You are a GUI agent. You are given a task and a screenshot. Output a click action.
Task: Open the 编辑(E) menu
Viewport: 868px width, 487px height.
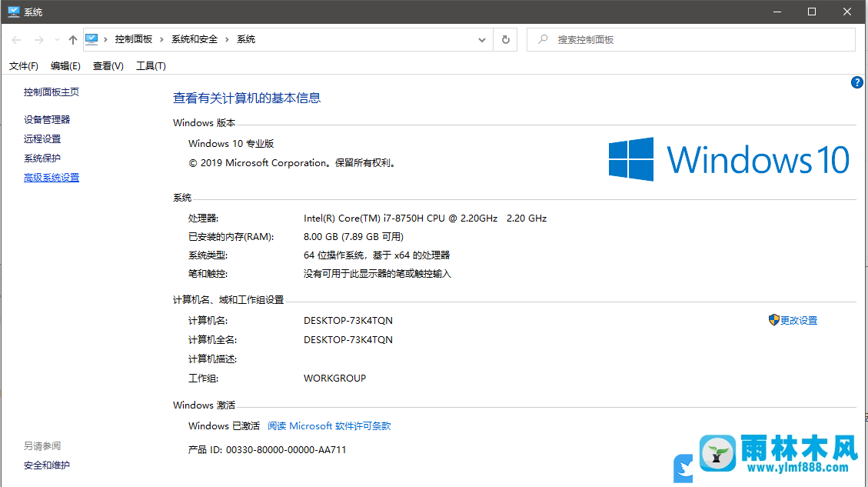click(x=65, y=66)
